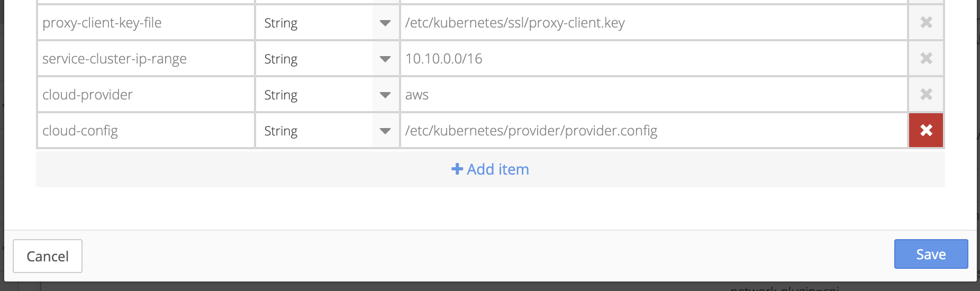Click the plus icon beside Add item
The height and width of the screenshot is (291, 980).
click(457, 169)
